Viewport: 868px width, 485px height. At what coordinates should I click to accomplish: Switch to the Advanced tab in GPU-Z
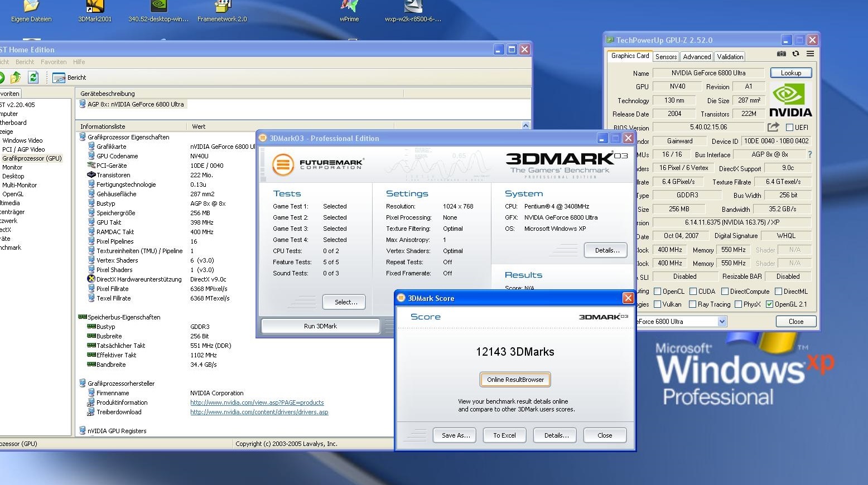pyautogui.click(x=697, y=57)
